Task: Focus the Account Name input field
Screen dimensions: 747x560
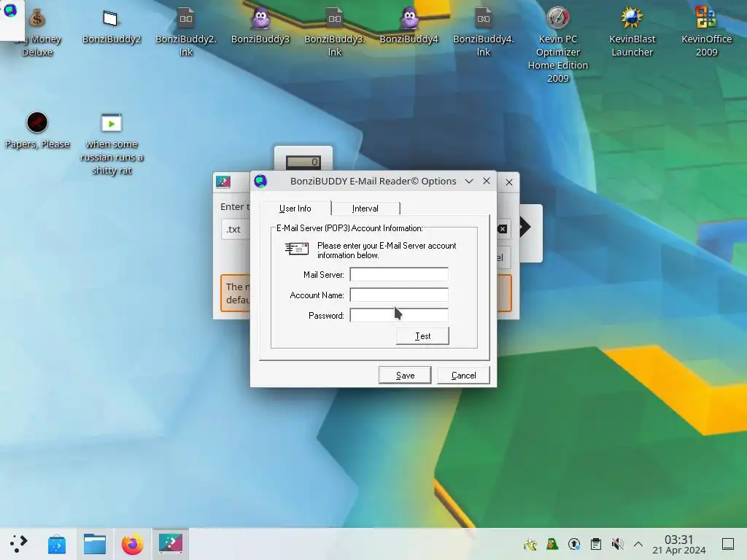Action: click(399, 295)
